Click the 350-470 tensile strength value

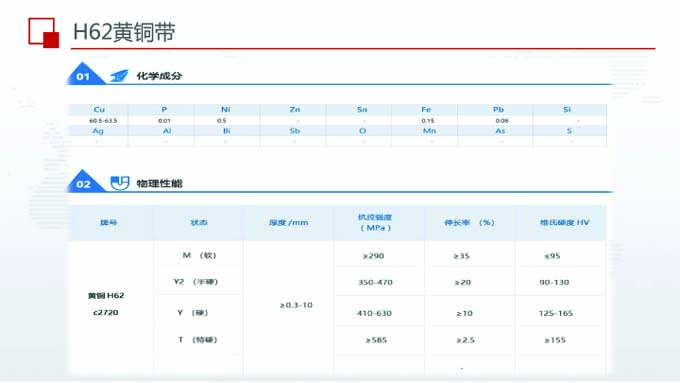pos(375,282)
